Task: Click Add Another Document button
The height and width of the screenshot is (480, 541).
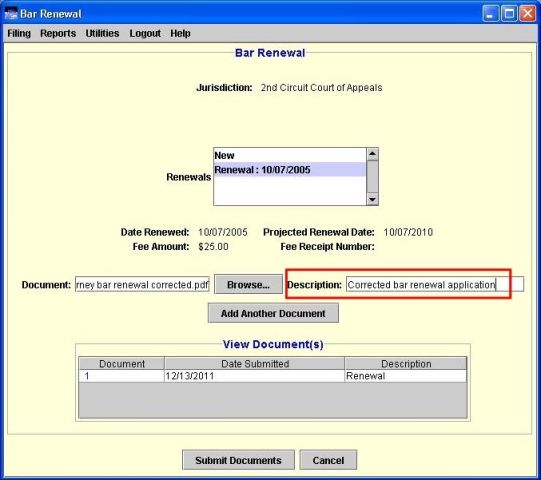Action: 273,313
